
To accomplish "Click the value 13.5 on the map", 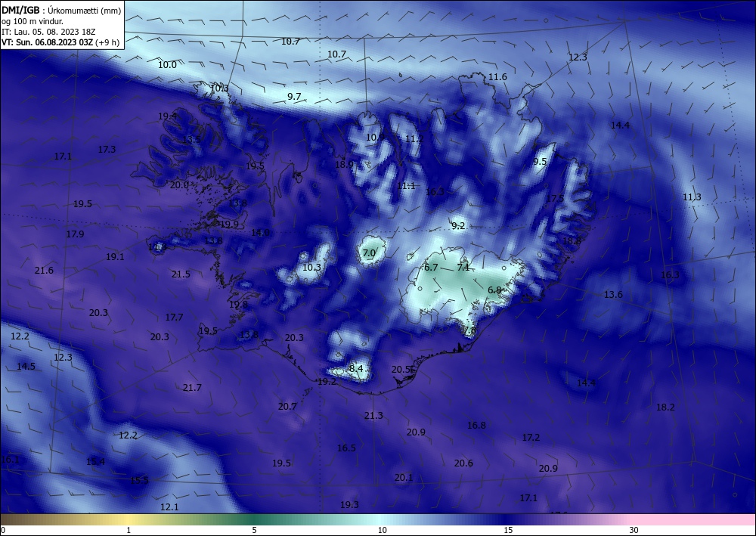I will coord(191,140).
